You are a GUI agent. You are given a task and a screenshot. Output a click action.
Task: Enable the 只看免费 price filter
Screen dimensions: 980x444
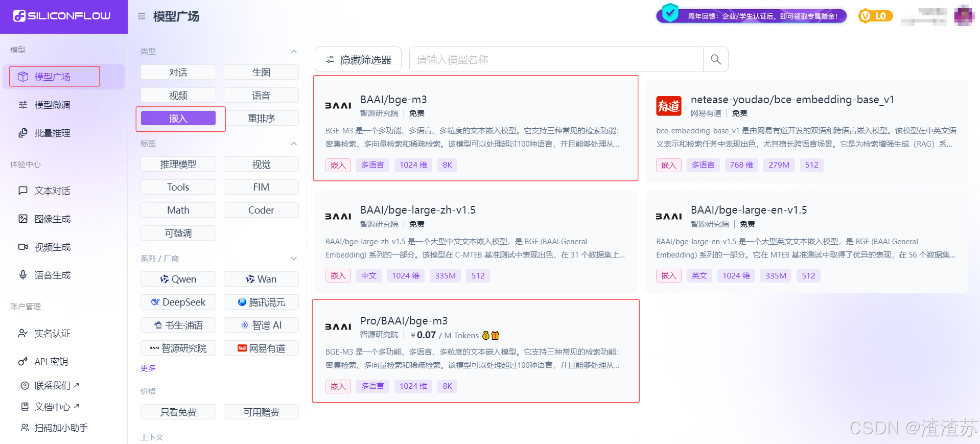tap(178, 412)
